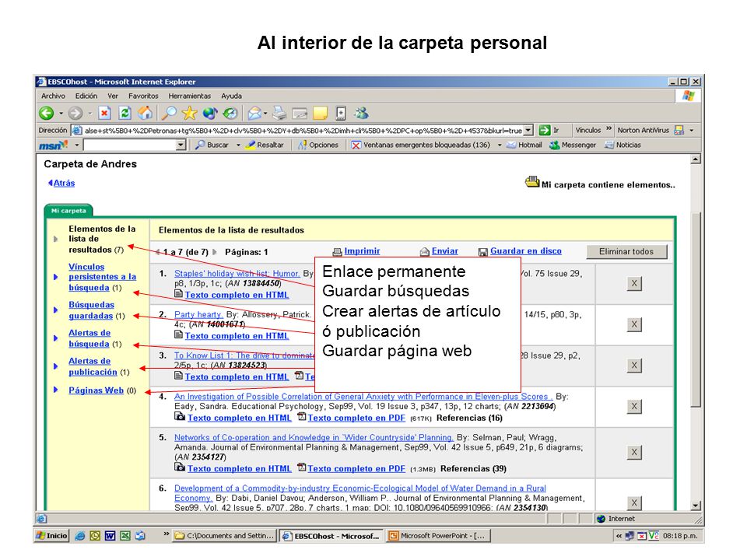747x560 pixels.
Task: Click the Imprimir link
Action: (x=362, y=251)
